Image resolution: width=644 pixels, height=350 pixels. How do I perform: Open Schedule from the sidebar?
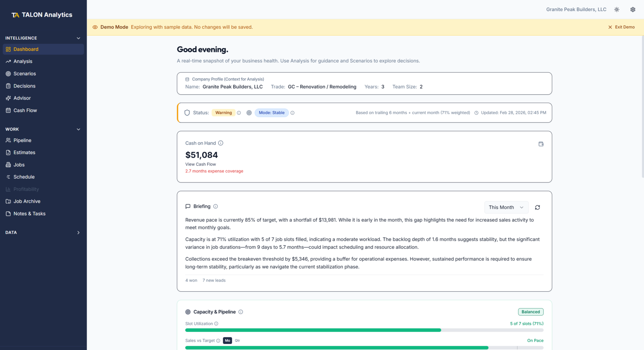pos(43,177)
